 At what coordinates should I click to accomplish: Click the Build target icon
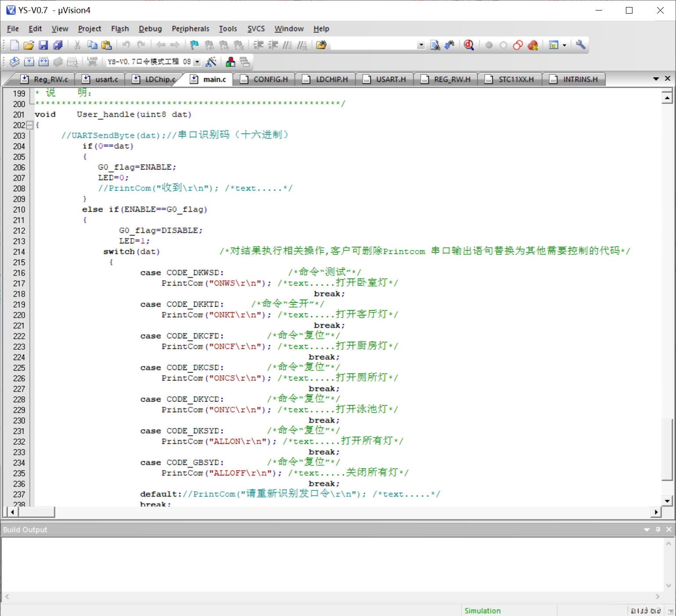(x=29, y=62)
